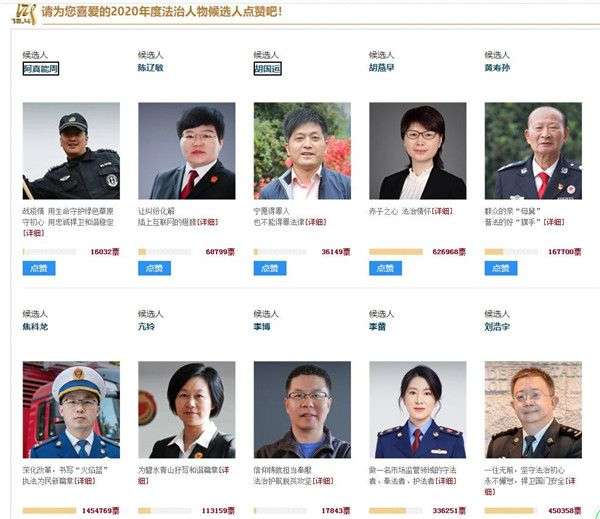Click 点赞 button below 167700票
This screenshot has height=519, width=600.
[x=501, y=268]
